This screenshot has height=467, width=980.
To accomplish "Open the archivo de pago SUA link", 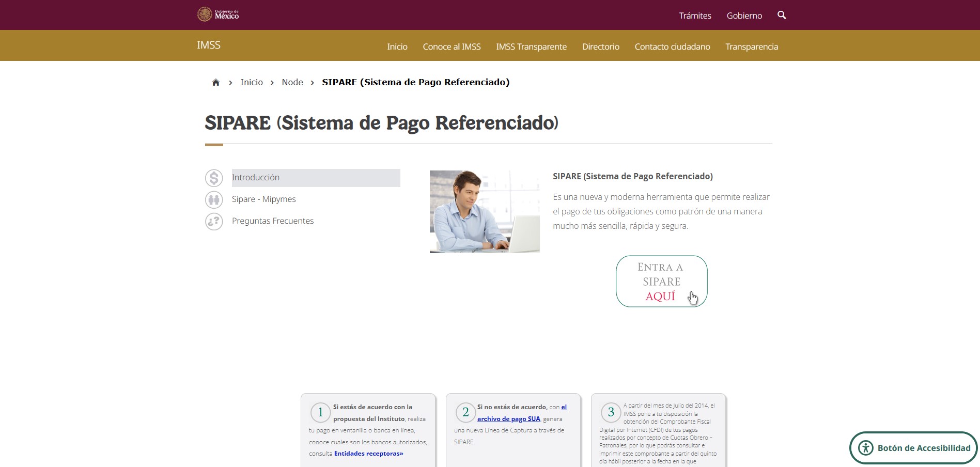I will [x=508, y=419].
